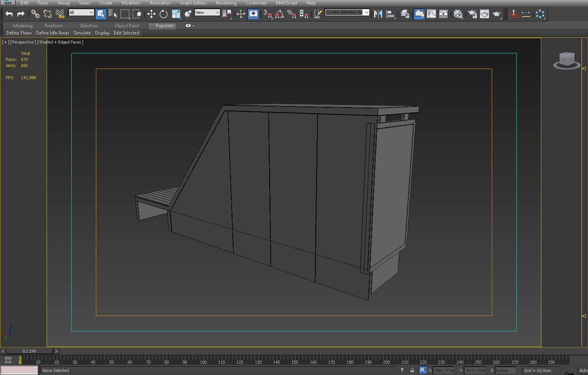
Task: Open the Edit menu
Action: 25,3
